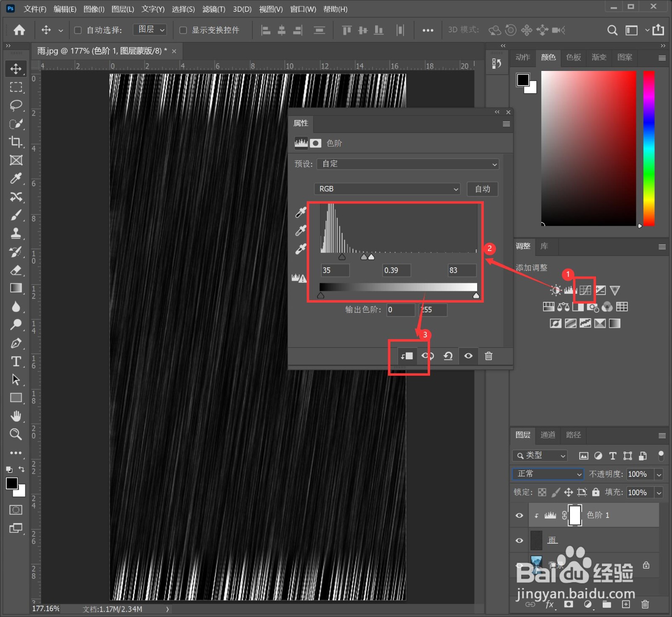Add a Vibrance adjustment
Image resolution: width=672 pixels, height=617 pixels.
click(x=615, y=290)
